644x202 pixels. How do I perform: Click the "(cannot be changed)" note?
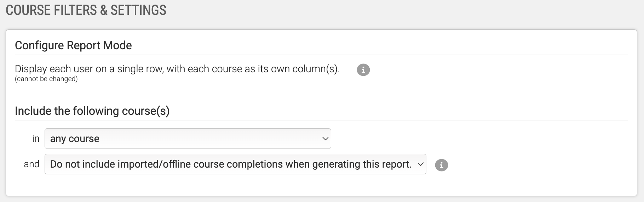point(46,79)
